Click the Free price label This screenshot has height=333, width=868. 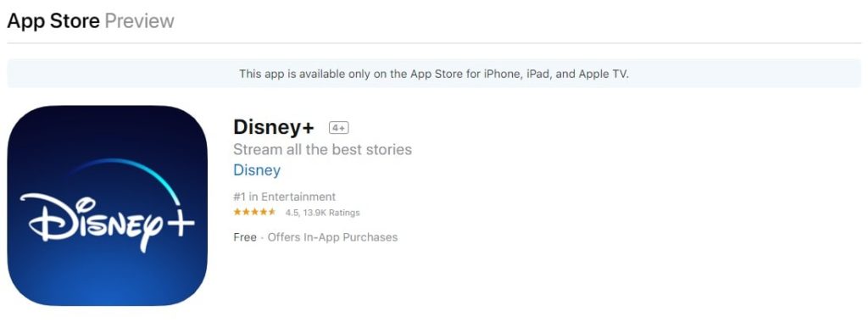(x=245, y=237)
